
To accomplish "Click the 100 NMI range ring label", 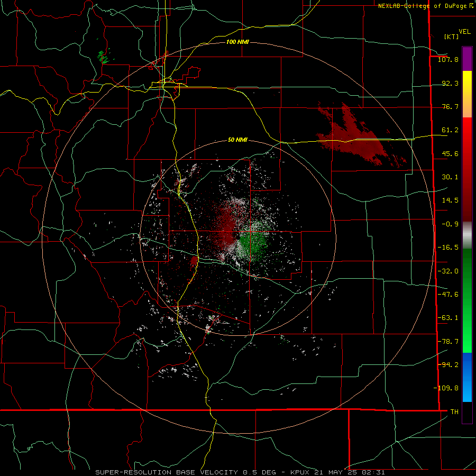I will pos(237,42).
